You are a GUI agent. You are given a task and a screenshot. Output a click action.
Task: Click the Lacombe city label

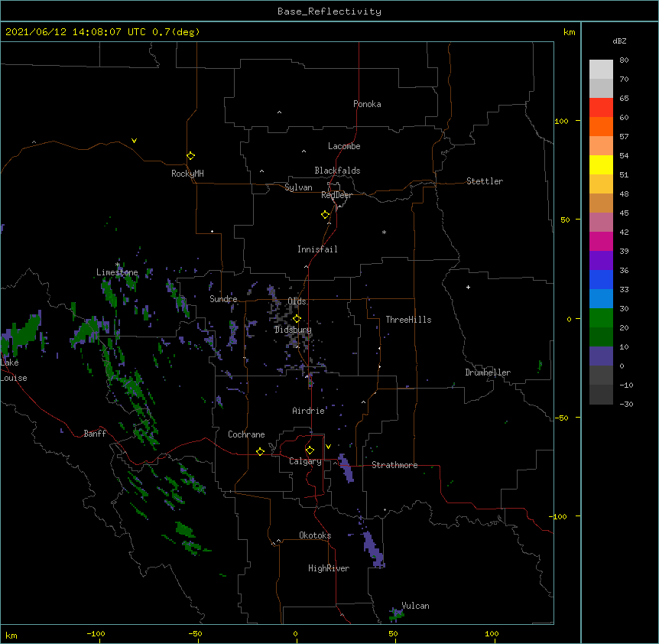pyautogui.click(x=344, y=146)
